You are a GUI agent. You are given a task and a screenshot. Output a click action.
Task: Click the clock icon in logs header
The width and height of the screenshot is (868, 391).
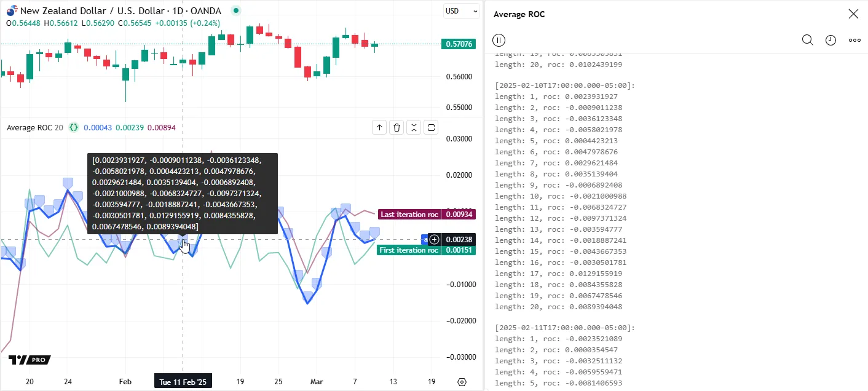pos(831,40)
